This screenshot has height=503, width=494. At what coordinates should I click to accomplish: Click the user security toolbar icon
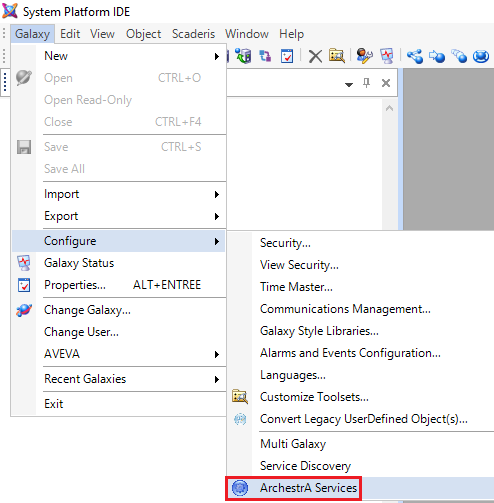tap(364, 56)
